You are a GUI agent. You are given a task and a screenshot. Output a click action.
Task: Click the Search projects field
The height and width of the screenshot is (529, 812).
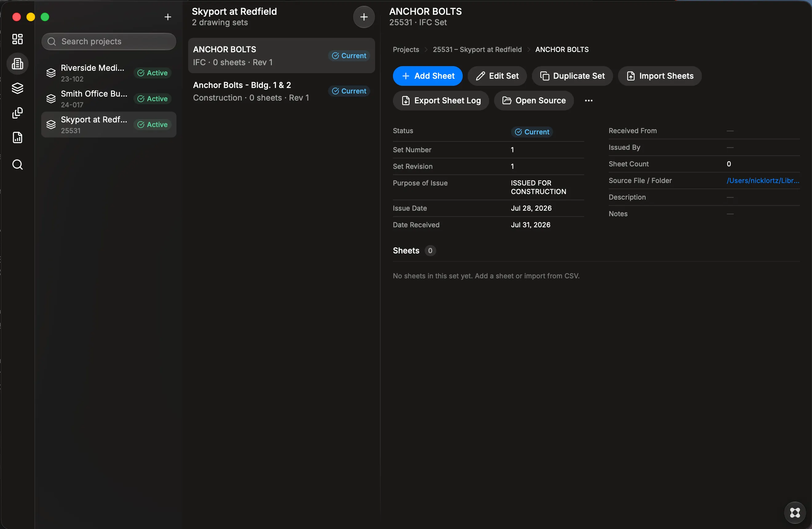(109, 41)
